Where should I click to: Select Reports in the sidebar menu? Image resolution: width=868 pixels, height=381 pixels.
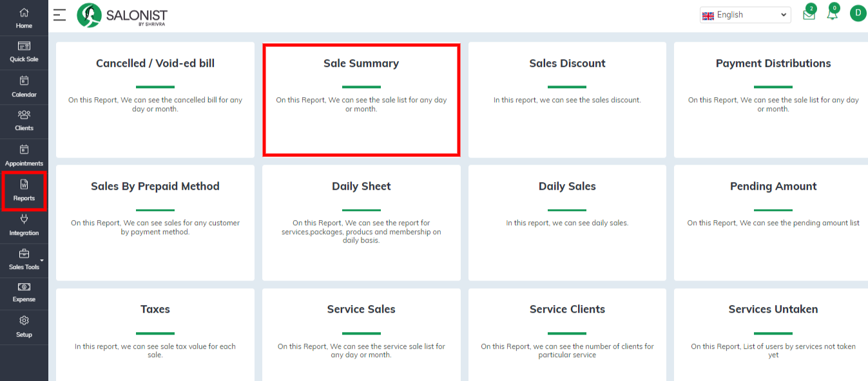click(24, 190)
